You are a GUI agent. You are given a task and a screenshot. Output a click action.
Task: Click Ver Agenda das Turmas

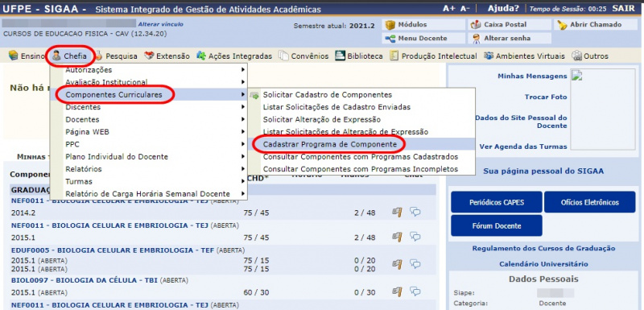click(522, 147)
